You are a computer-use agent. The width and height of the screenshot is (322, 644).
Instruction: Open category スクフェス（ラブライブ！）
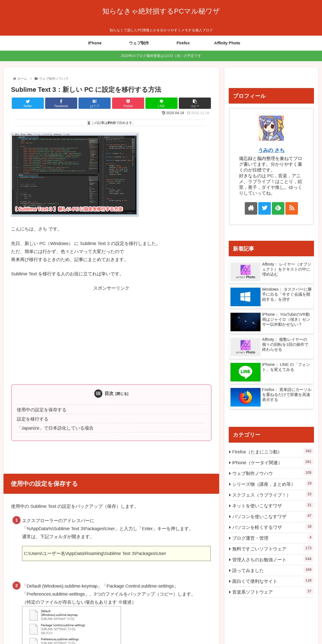tap(271, 495)
